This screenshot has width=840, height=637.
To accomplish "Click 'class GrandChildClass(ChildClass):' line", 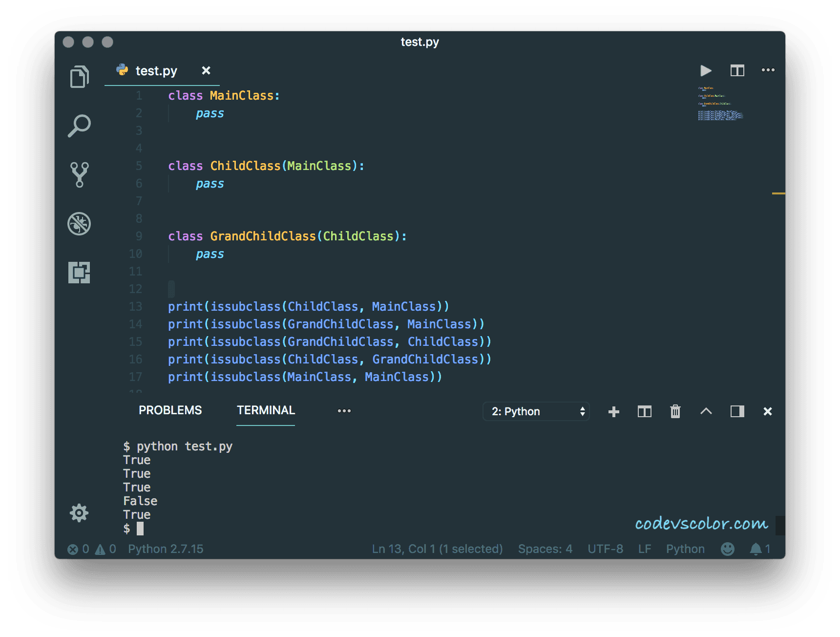I will 287,236.
